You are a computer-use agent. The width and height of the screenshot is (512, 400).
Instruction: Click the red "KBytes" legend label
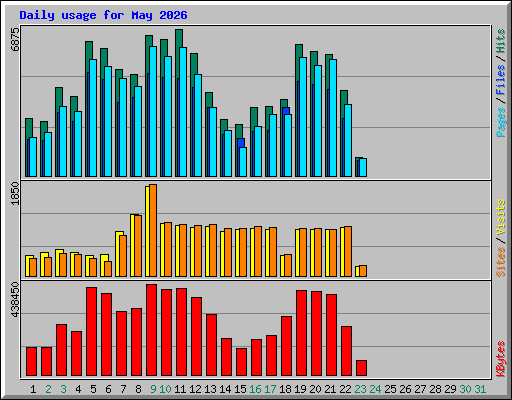500,359
